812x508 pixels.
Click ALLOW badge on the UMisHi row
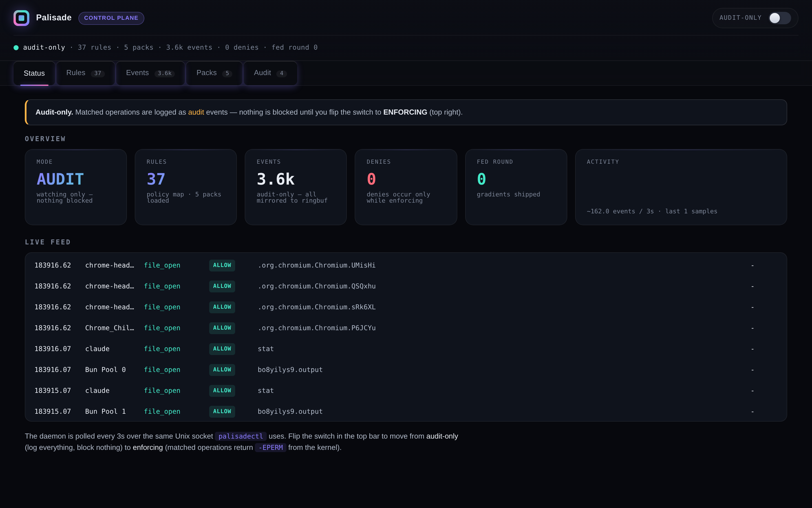pyautogui.click(x=222, y=265)
